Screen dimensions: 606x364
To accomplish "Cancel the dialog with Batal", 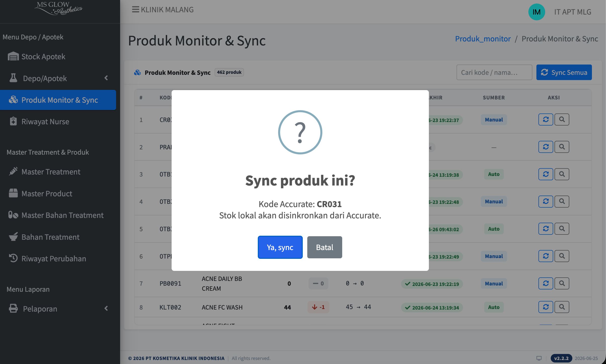I will tap(325, 247).
